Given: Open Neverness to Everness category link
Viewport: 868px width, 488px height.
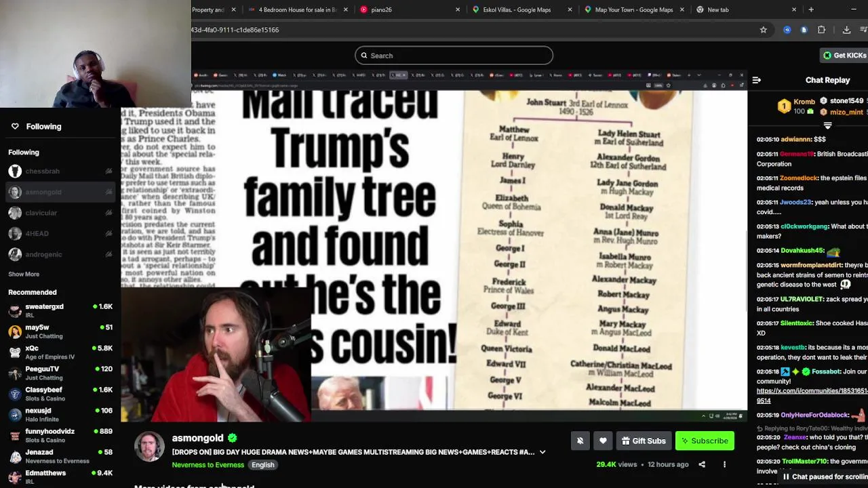Looking at the screenshot, I should tap(208, 465).
